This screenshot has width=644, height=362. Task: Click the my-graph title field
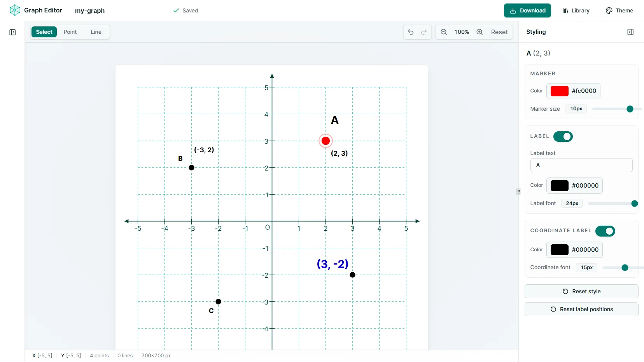pos(90,10)
